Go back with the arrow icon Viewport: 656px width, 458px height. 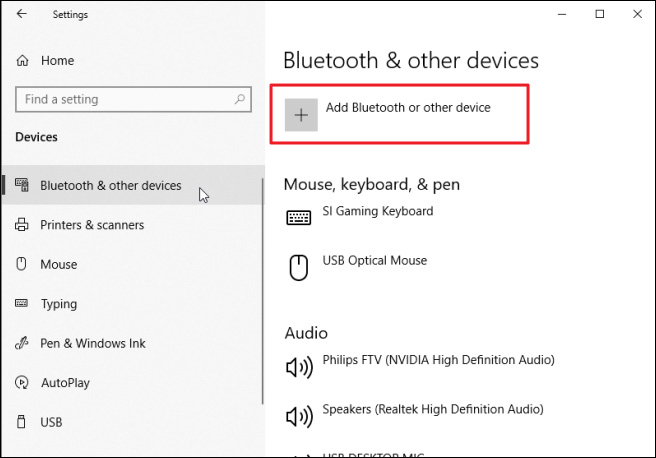click(21, 14)
